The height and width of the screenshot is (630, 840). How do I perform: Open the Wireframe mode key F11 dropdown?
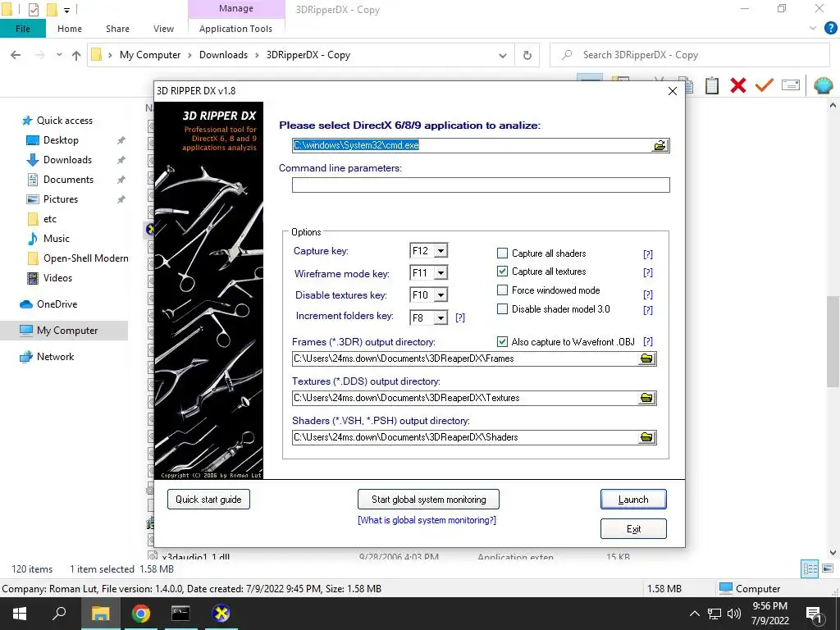tap(441, 273)
